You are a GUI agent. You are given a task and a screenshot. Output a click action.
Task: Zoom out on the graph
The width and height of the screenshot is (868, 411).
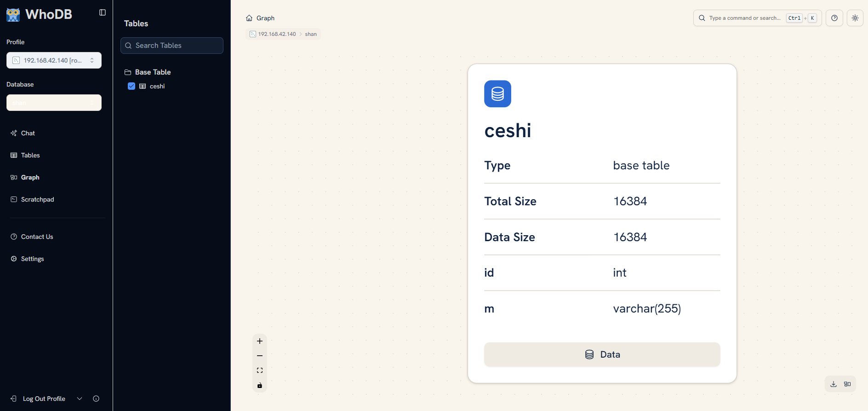260,356
